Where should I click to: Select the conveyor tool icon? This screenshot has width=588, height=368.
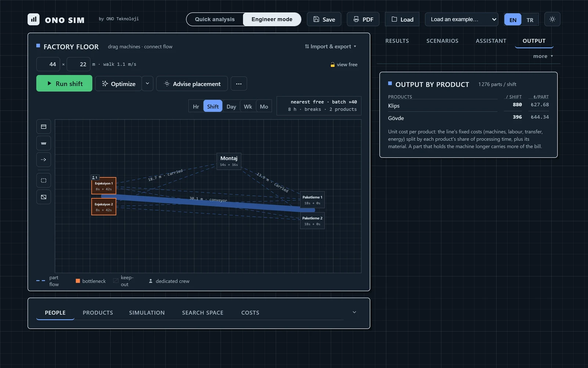(x=44, y=143)
